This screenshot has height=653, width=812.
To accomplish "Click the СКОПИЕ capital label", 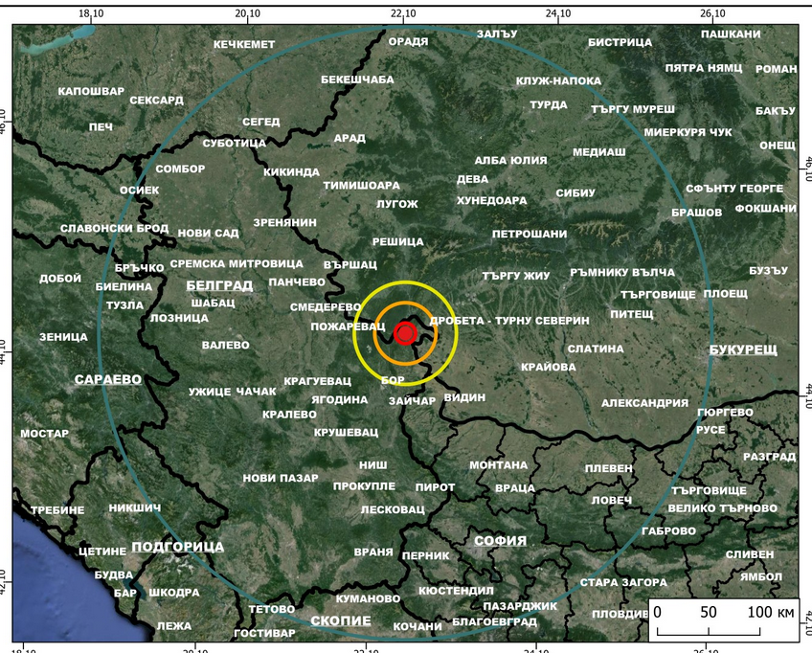I will [x=340, y=620].
